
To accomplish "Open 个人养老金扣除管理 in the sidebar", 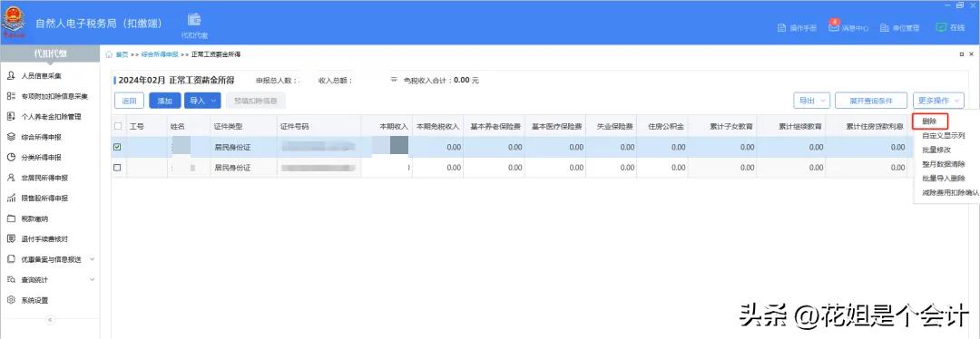I will [51, 117].
